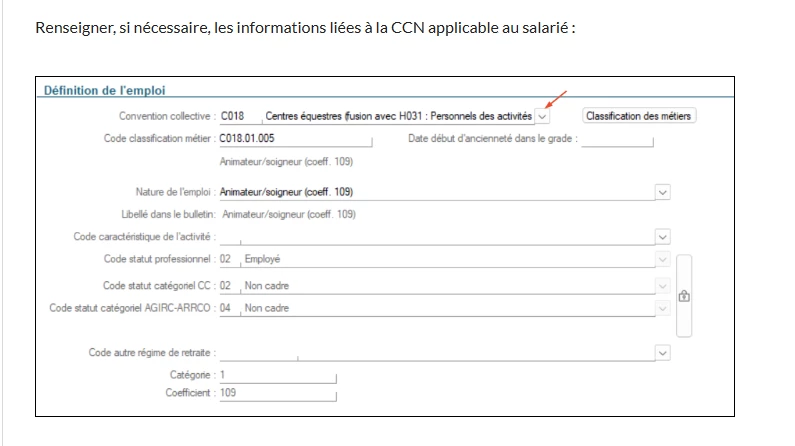Click the Catégorie input field
The width and height of the screenshot is (795, 446).
(x=277, y=375)
